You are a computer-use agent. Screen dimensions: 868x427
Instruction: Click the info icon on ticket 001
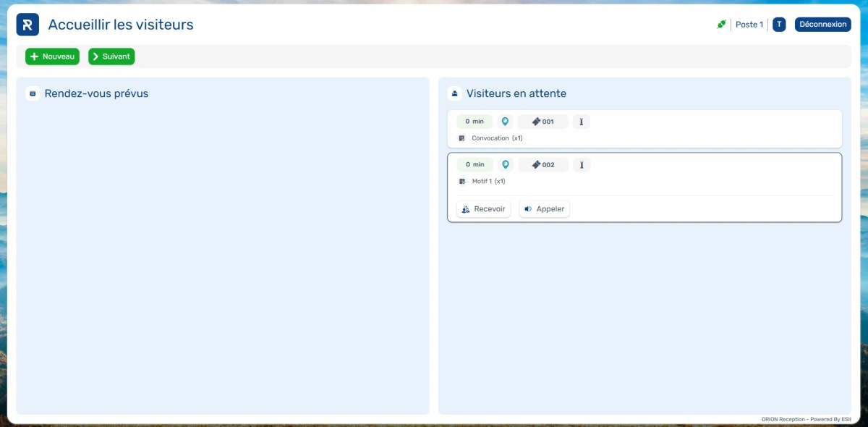(582, 122)
